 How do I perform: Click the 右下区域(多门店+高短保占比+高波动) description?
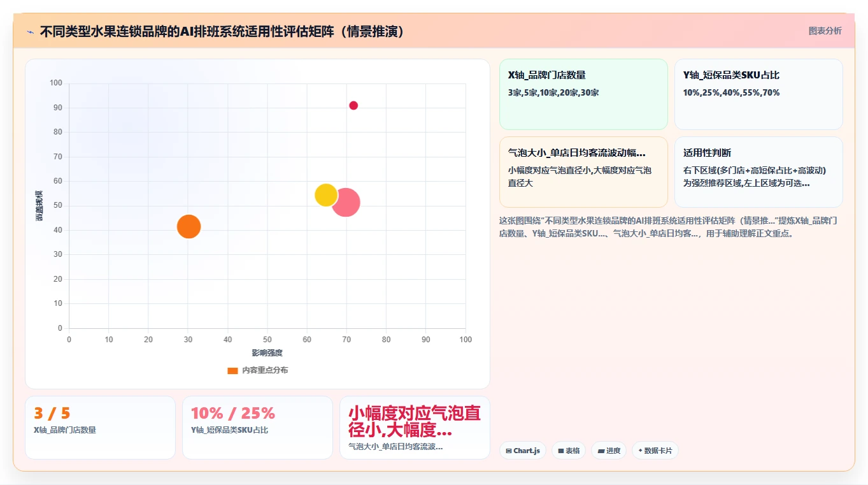755,177
